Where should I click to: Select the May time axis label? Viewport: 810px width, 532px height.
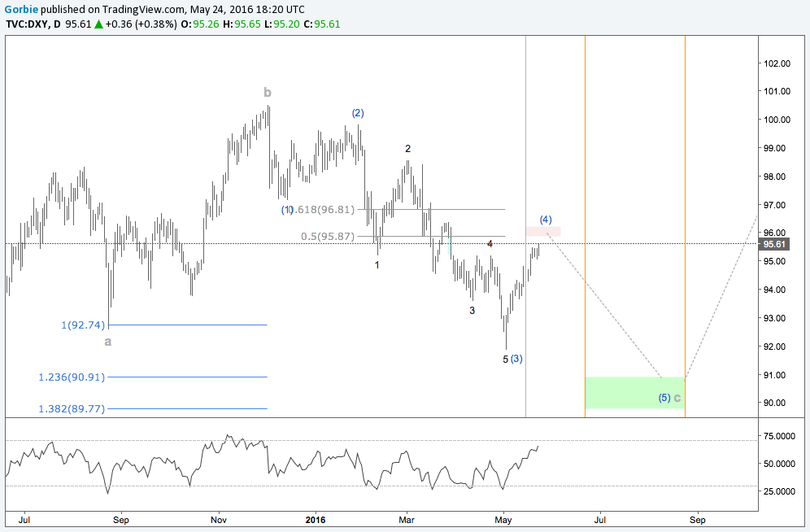click(503, 520)
